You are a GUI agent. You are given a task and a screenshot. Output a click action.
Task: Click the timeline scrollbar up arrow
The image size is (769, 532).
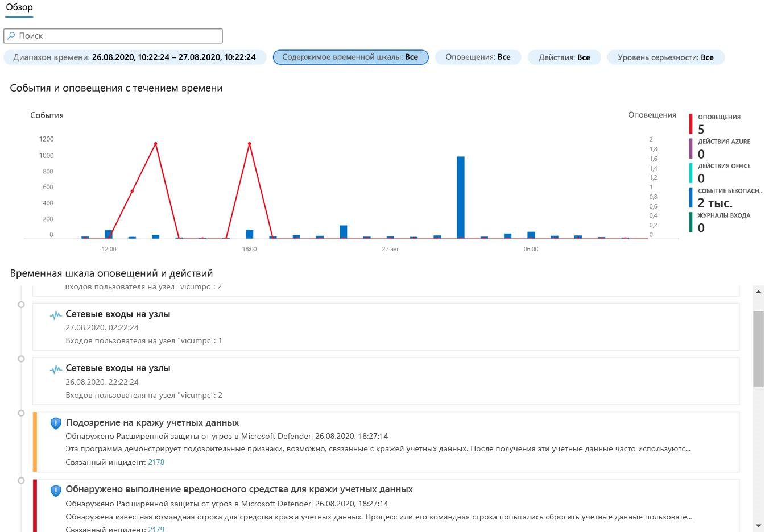point(758,292)
